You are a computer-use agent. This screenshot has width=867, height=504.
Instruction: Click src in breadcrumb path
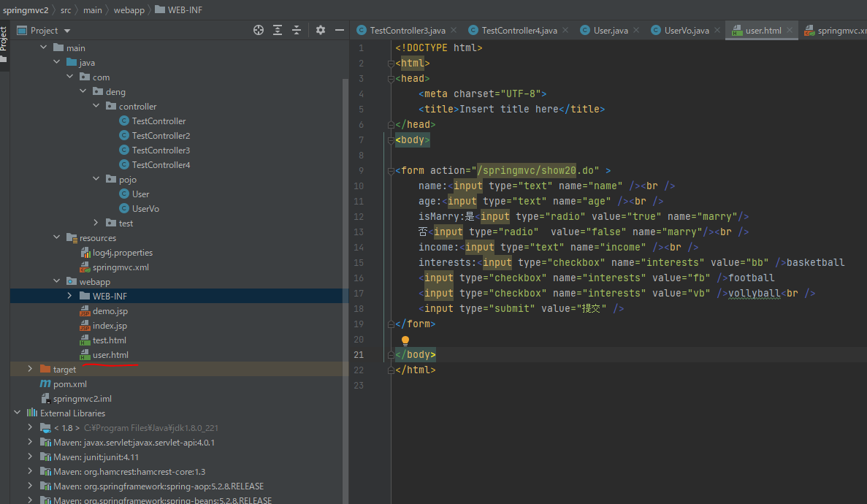coord(66,10)
